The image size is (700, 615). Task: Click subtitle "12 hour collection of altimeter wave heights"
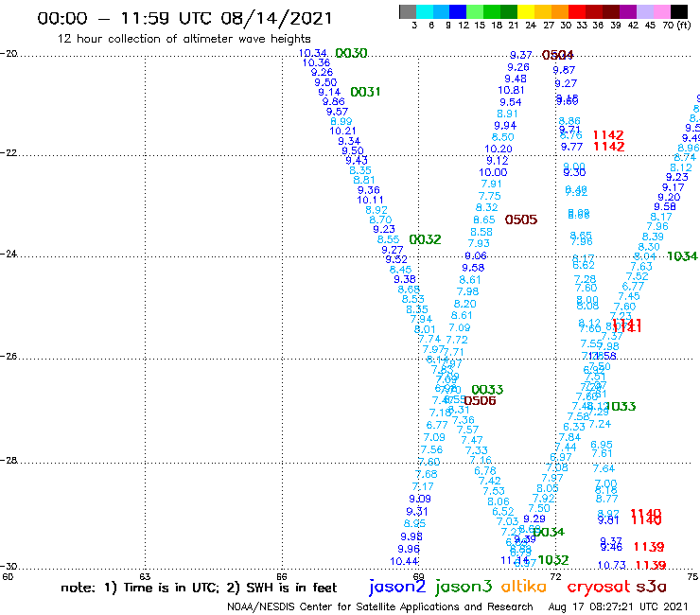[184, 39]
